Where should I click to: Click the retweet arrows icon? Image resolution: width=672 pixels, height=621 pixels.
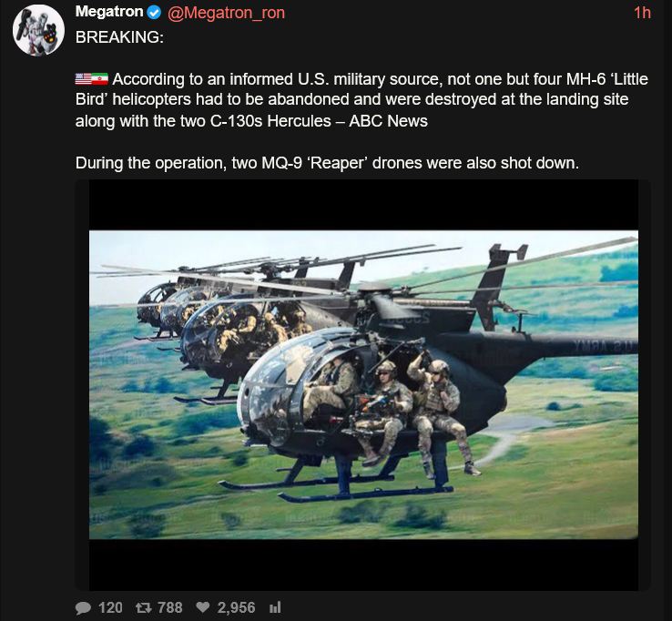pos(143,607)
